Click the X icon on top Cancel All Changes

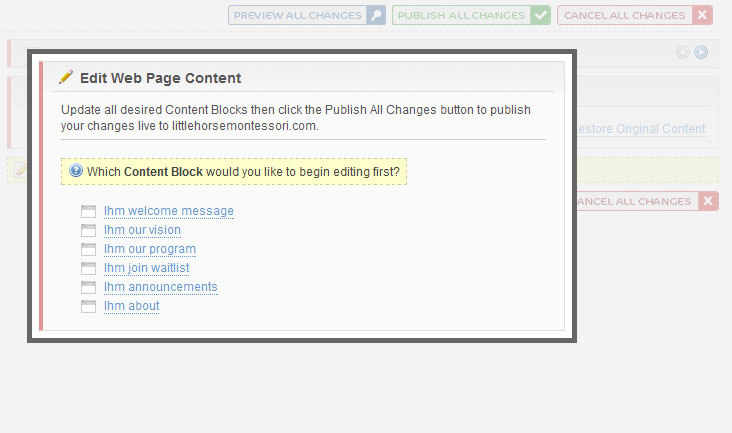[x=702, y=15]
